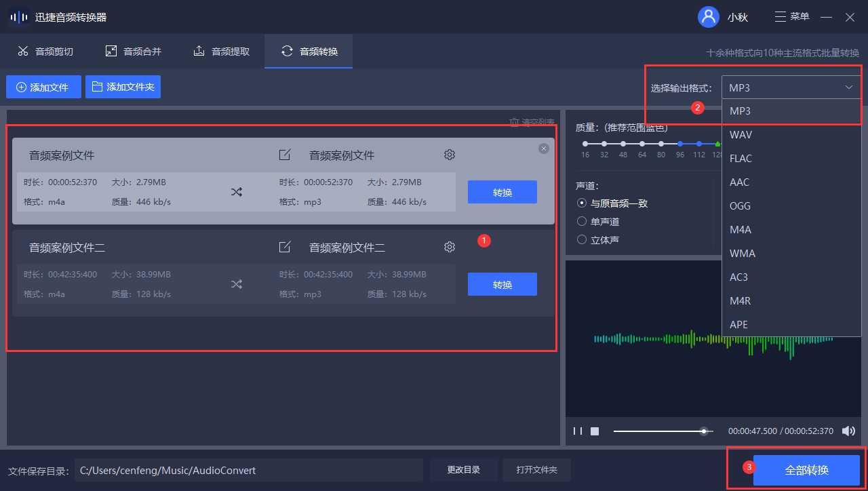Remove 音频案例文件 with its close icon
The width and height of the screenshot is (868, 491).
coord(543,149)
